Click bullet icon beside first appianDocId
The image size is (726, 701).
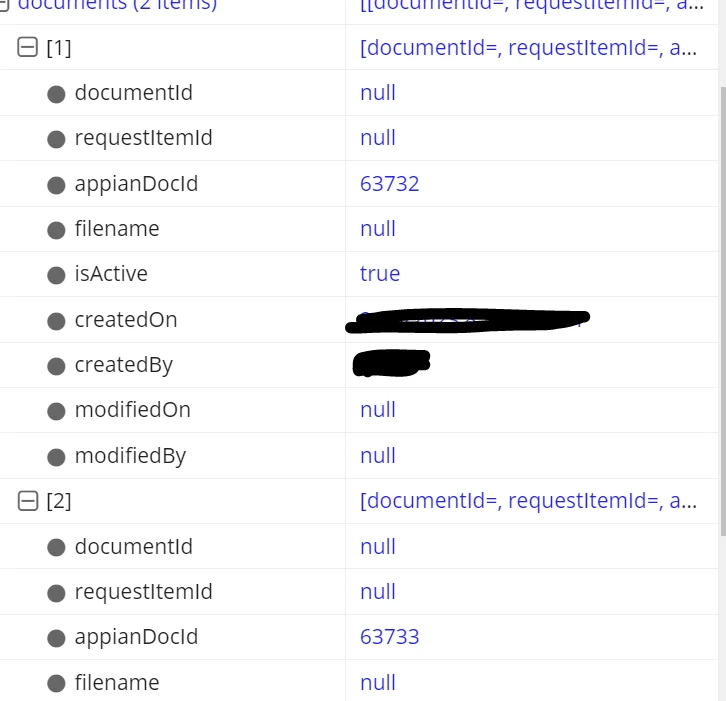point(56,185)
